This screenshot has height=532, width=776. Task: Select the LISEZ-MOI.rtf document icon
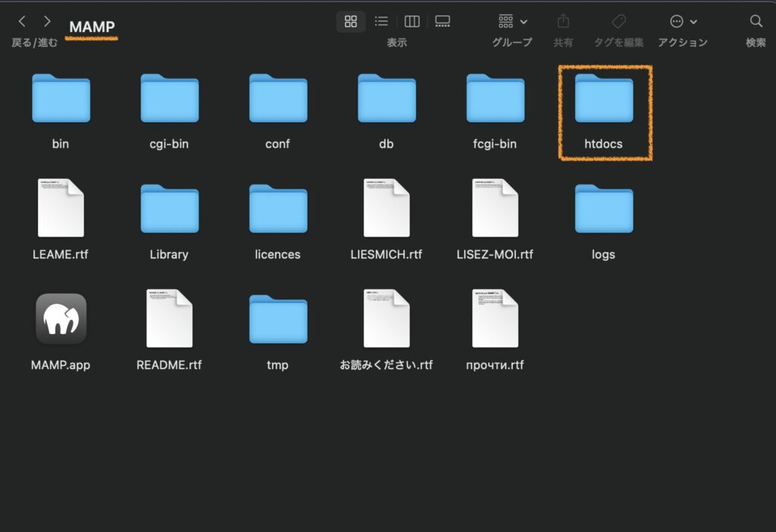coord(496,208)
